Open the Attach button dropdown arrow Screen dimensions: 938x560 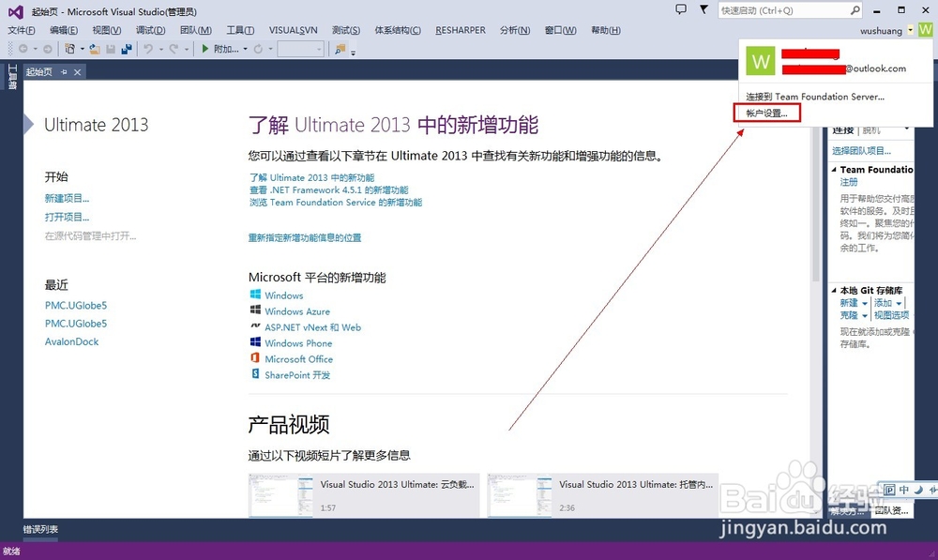tap(245, 49)
